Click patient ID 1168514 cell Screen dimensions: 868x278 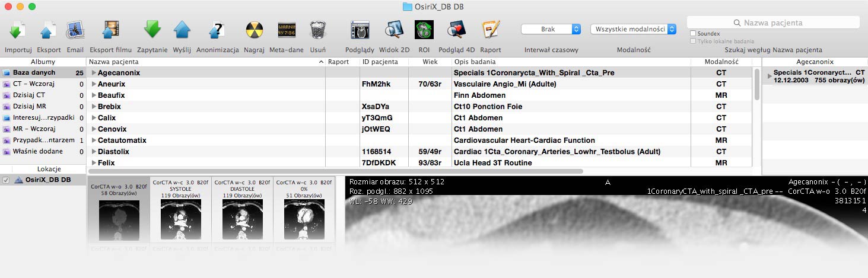[x=376, y=152]
